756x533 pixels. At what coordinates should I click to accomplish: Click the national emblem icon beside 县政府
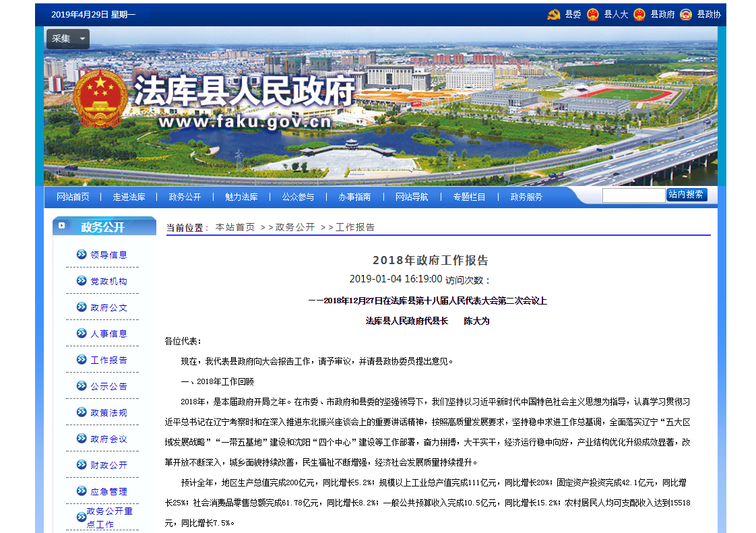tap(639, 14)
